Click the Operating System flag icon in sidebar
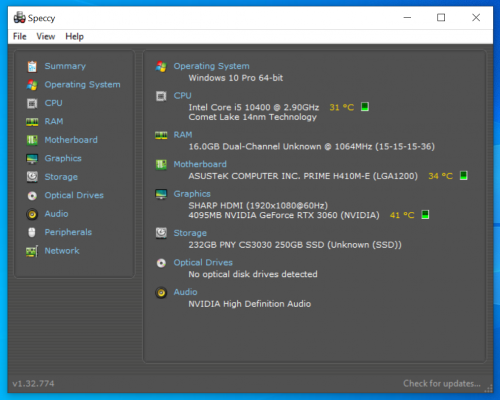500x400 pixels. pyautogui.click(x=32, y=85)
